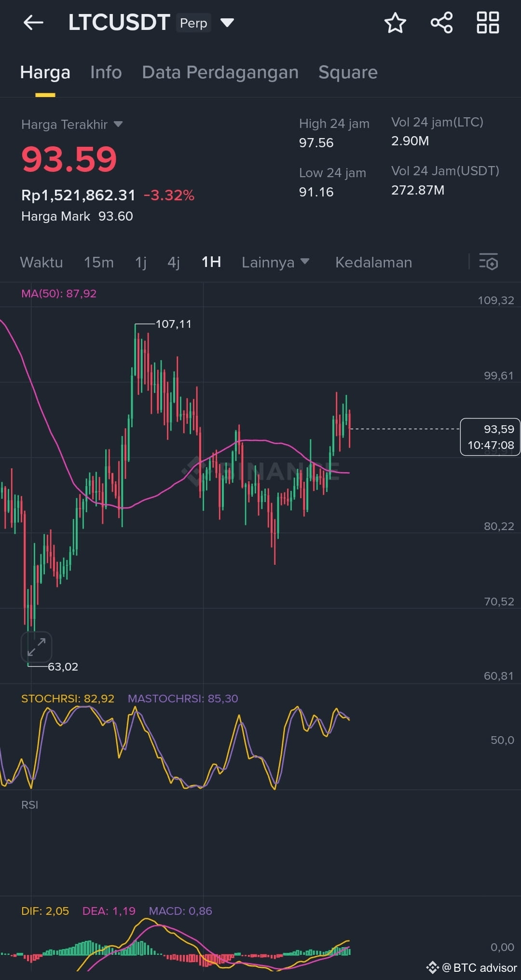Switch to Kedalaman depth view
Image resolution: width=521 pixels, height=980 pixels.
point(374,262)
